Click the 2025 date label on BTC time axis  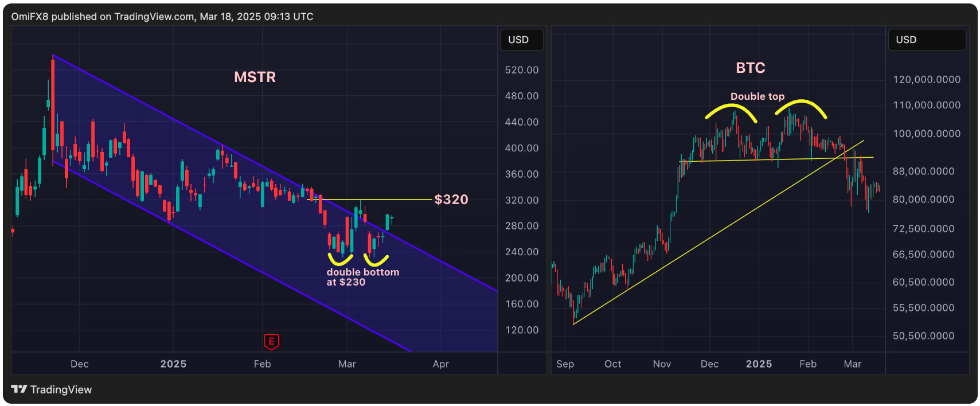click(x=759, y=364)
